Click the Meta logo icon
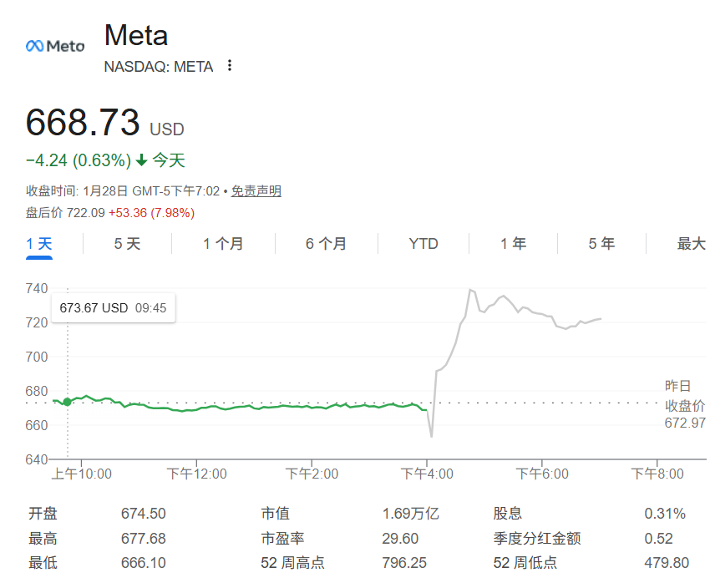 tap(55, 46)
